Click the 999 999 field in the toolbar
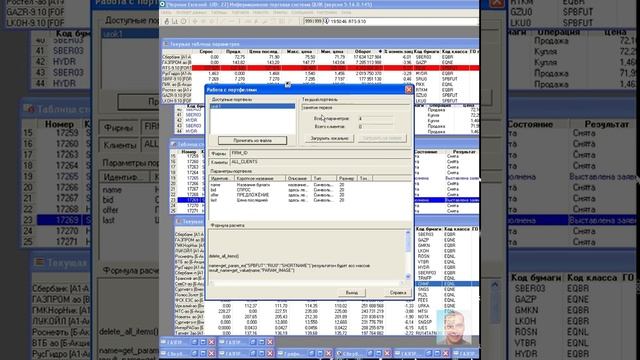This screenshot has width=640, height=360. click(x=313, y=21)
